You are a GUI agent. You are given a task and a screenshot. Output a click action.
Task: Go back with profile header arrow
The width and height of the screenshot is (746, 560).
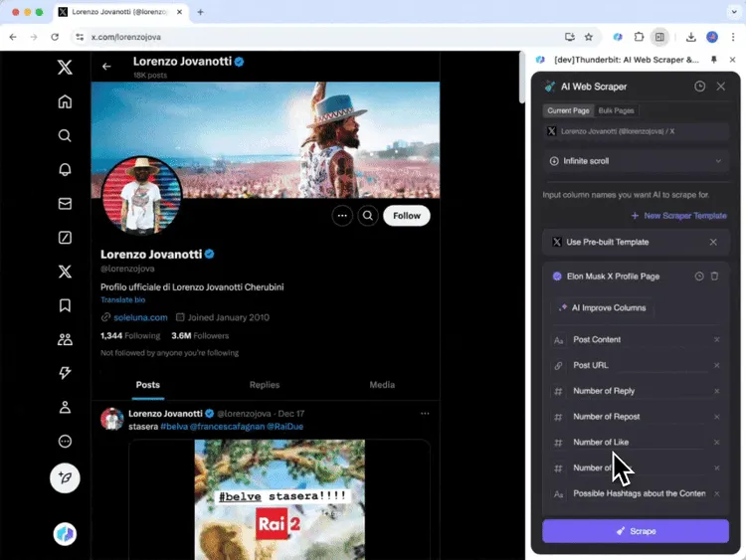pyautogui.click(x=106, y=67)
